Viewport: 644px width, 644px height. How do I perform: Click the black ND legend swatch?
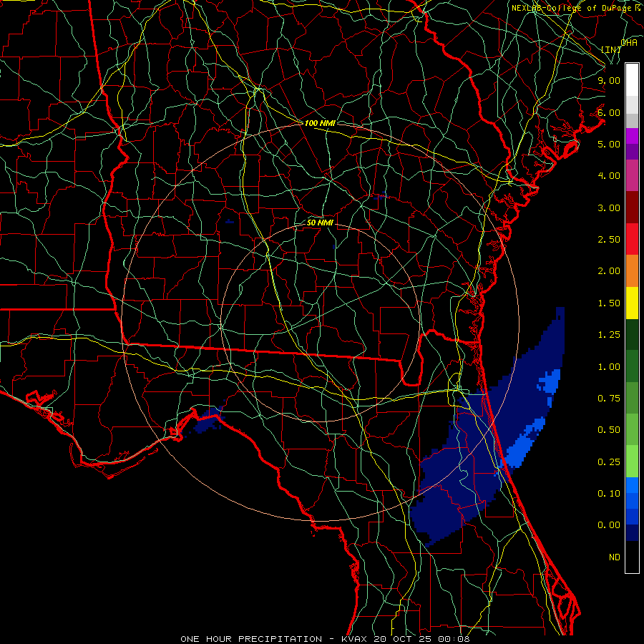coord(632,557)
